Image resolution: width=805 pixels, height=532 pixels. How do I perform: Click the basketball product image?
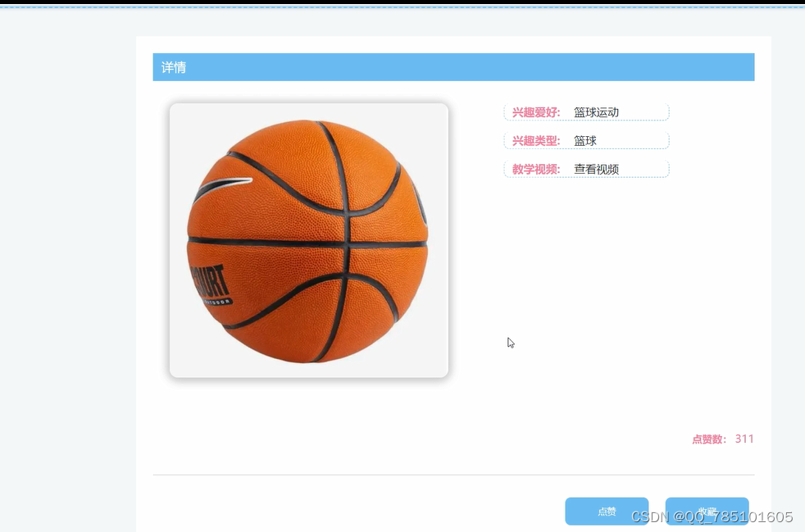[x=309, y=240]
